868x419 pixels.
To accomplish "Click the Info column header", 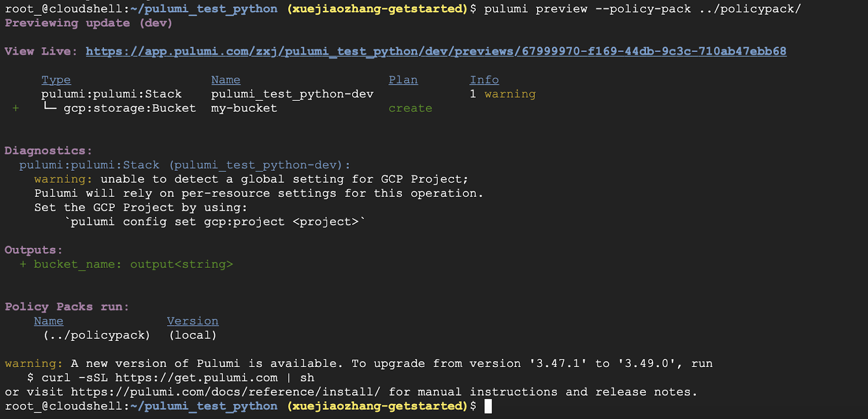I will (484, 80).
